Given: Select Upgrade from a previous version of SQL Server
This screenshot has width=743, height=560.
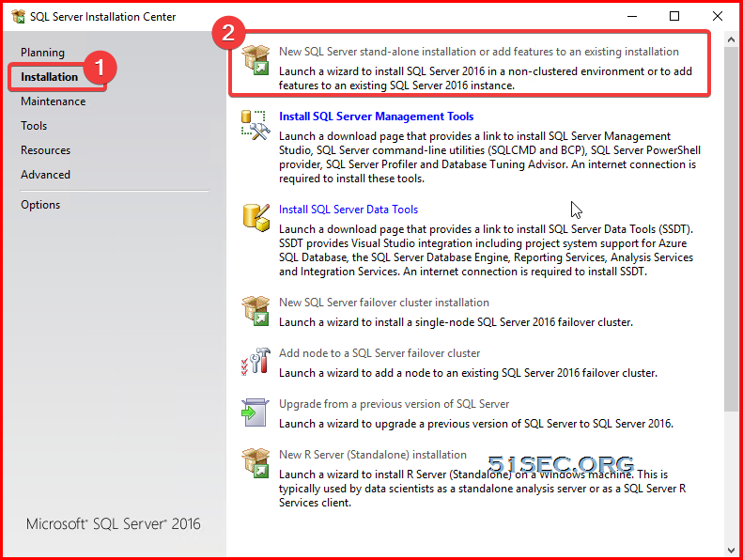Looking at the screenshot, I should [394, 403].
